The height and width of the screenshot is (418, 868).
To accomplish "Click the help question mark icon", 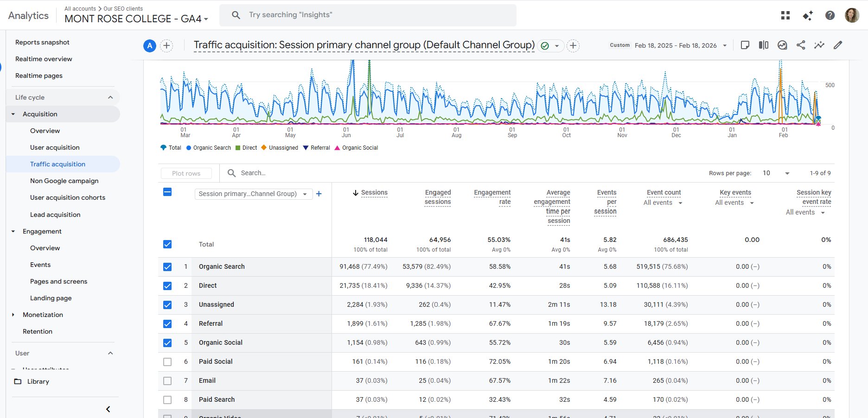I will click(x=830, y=15).
